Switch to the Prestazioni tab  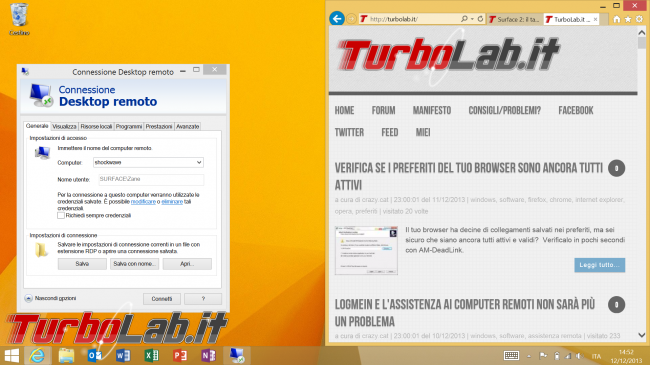(159, 127)
